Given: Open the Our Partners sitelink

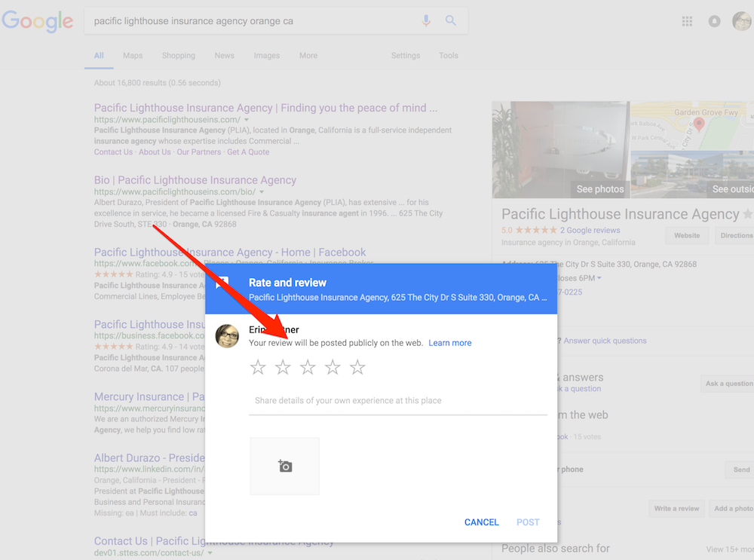Looking at the screenshot, I should pos(198,152).
